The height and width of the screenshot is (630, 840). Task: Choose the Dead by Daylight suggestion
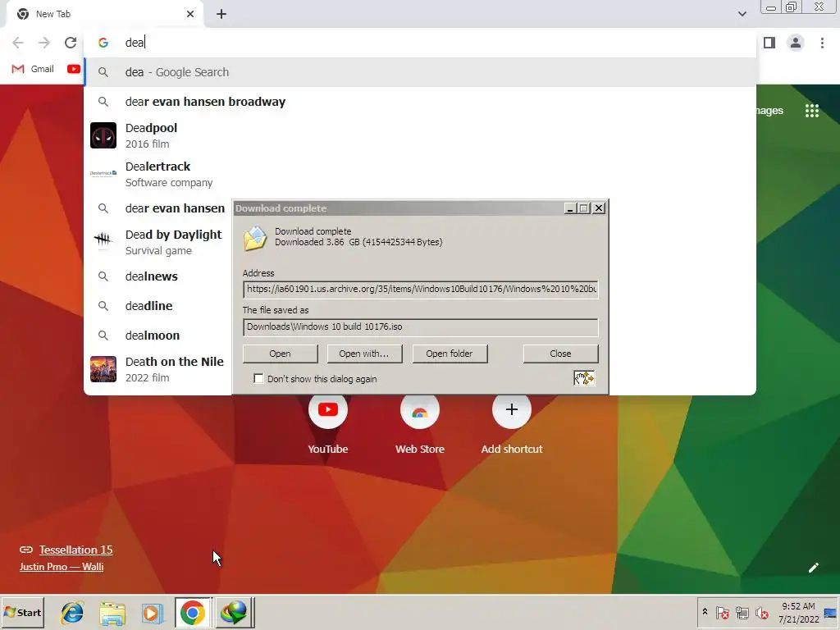pos(158,242)
